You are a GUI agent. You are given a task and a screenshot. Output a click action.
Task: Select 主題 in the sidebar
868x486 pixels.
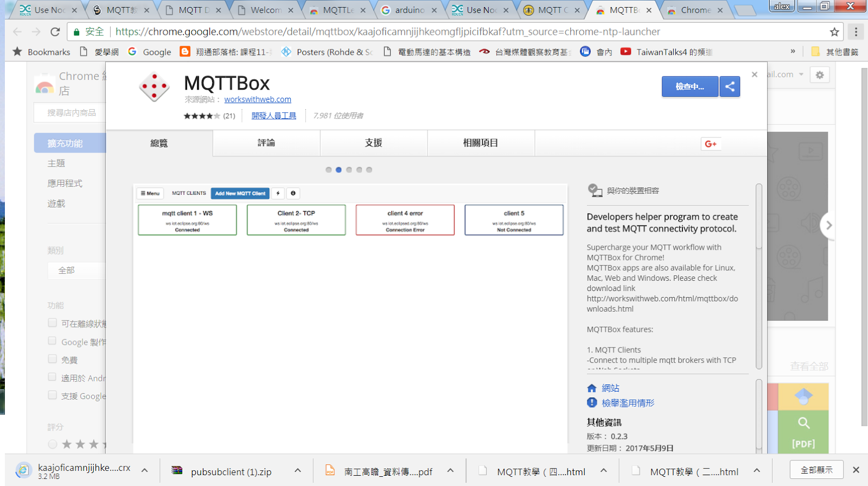[x=56, y=163]
